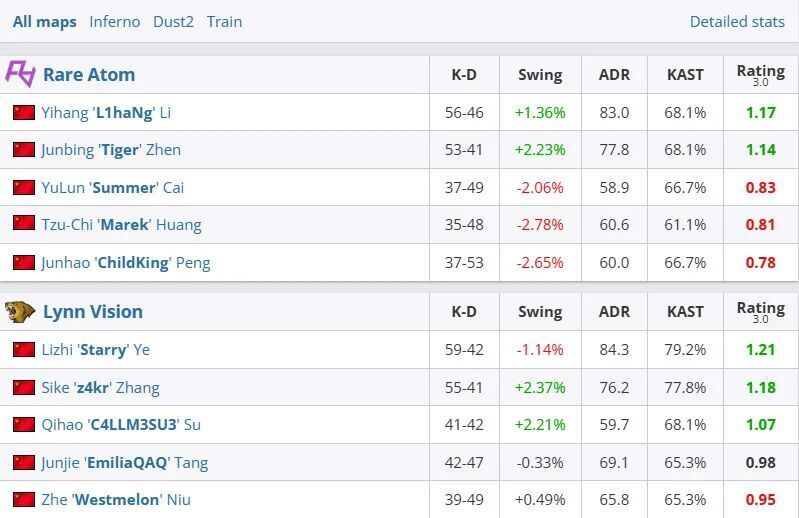The image size is (799, 518).
Task: Click the flag icon beside L1haNg
Action: [24, 112]
